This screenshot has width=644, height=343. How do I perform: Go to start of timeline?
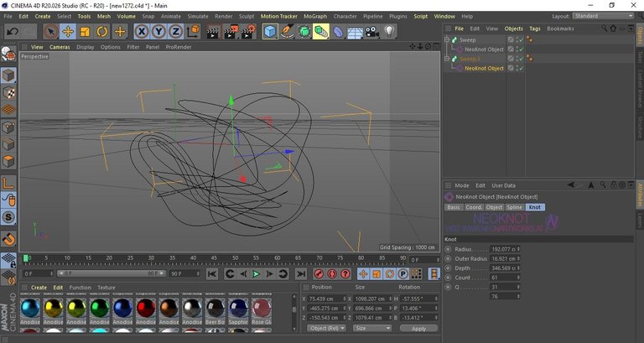212,274
